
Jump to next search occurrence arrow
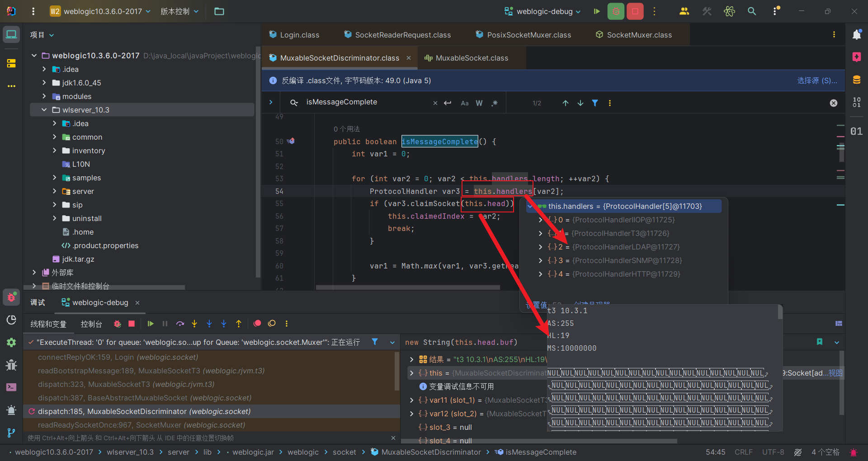(580, 103)
